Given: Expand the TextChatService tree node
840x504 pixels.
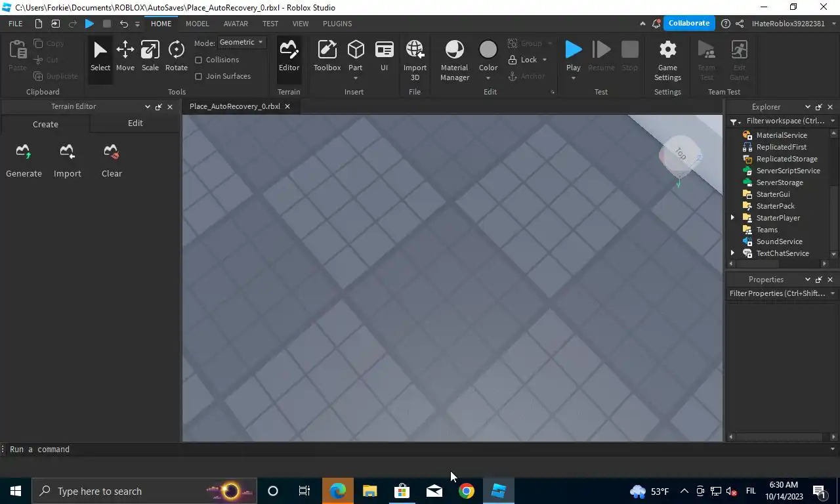Looking at the screenshot, I should click(732, 253).
